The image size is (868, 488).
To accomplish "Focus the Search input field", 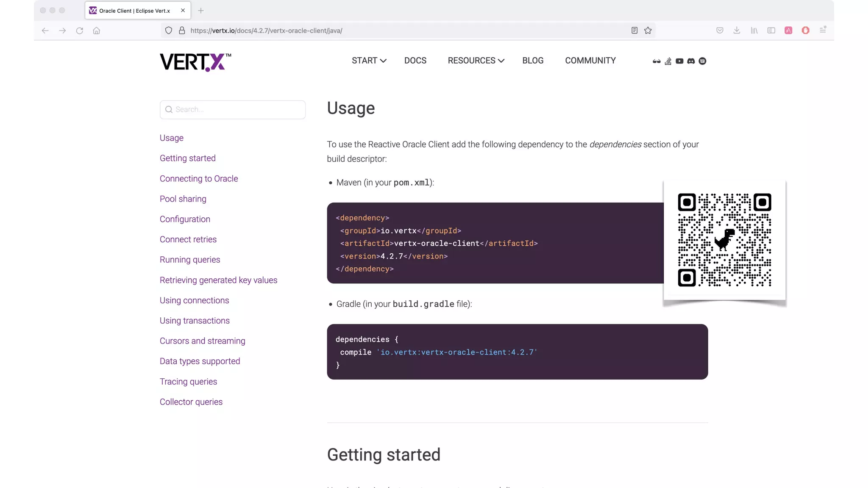I will 233,109.
